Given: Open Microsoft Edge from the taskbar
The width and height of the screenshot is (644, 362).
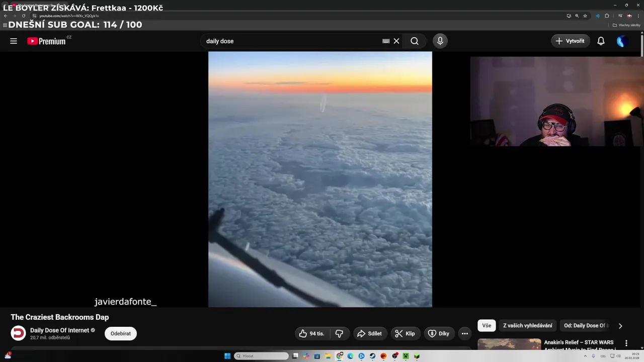Looking at the screenshot, I should coord(351,356).
